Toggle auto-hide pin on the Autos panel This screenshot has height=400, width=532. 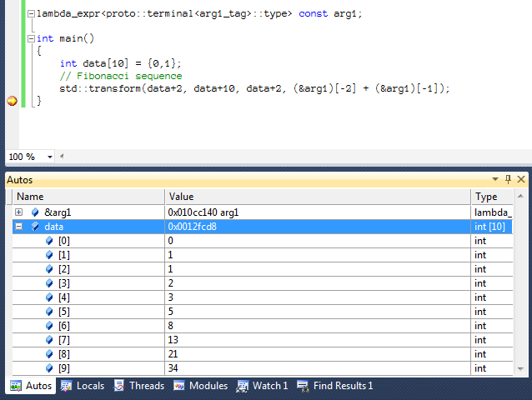pyautogui.click(x=508, y=180)
